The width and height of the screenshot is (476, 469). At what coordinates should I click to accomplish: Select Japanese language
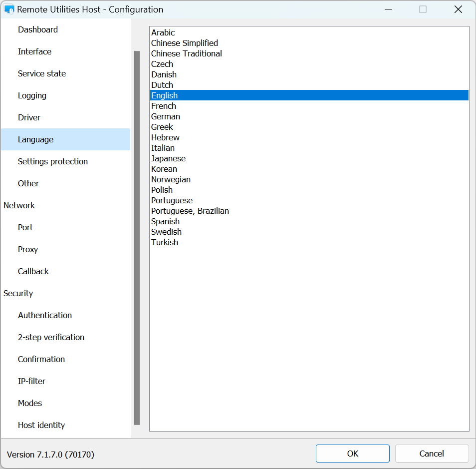click(309, 158)
